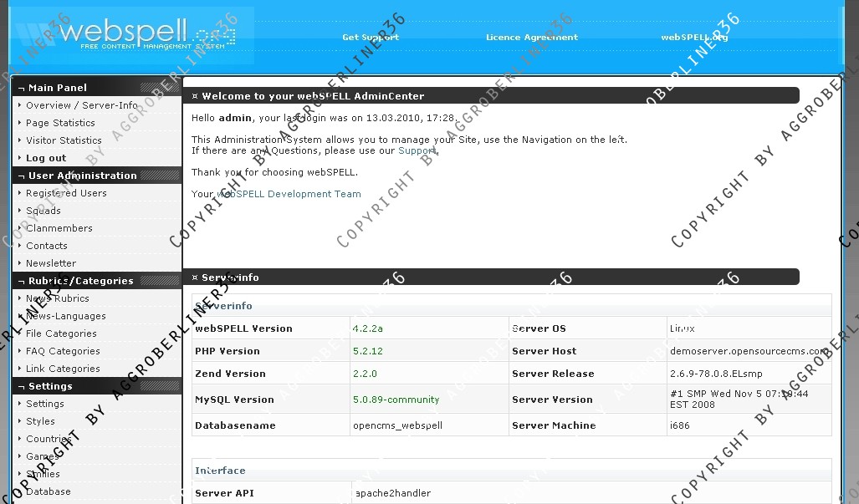Open FAQ Categories
Screen dimensions: 859x504
point(63,351)
